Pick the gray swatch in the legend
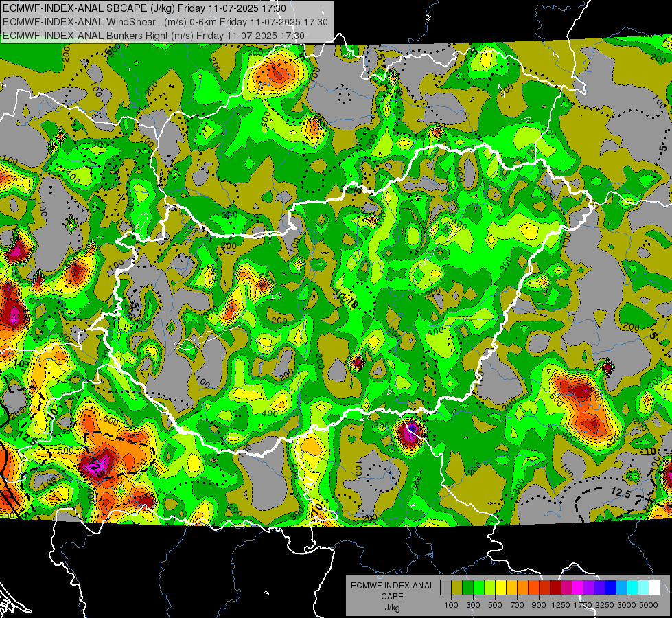Image resolution: width=672 pixels, height=618 pixels. tap(445, 588)
